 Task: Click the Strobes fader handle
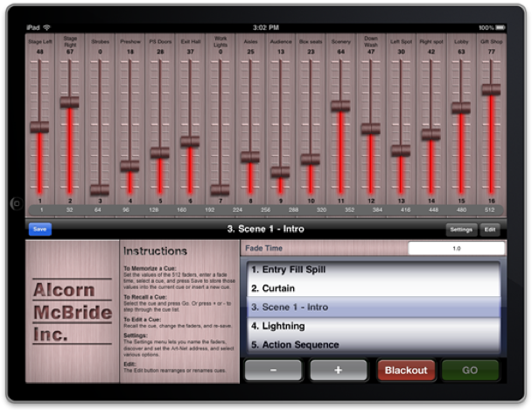click(x=100, y=189)
